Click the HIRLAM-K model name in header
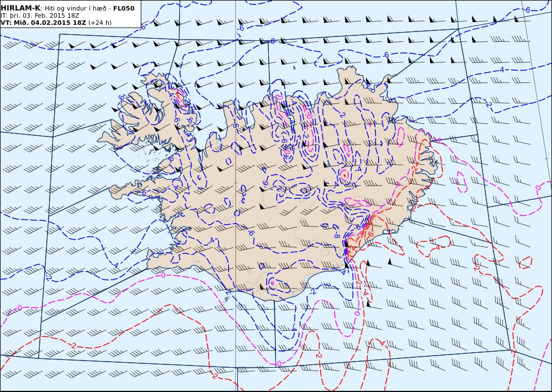 coord(21,8)
